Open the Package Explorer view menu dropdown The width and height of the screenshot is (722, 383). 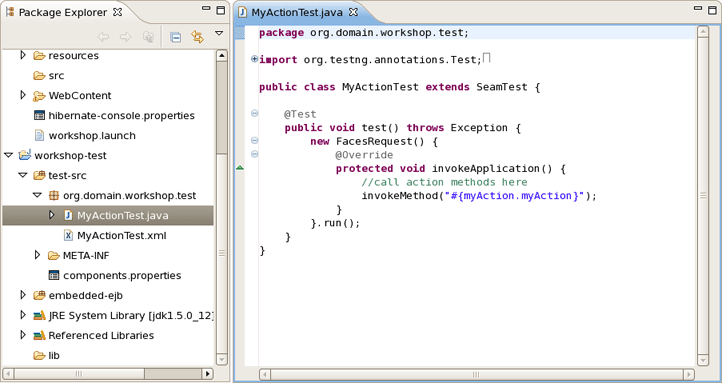click(x=219, y=33)
